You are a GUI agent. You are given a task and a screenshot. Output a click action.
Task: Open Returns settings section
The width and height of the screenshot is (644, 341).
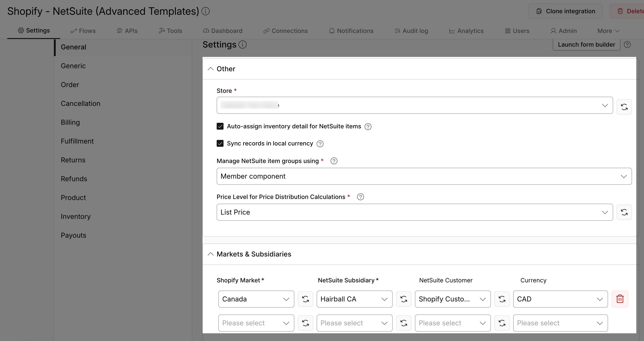tap(73, 160)
